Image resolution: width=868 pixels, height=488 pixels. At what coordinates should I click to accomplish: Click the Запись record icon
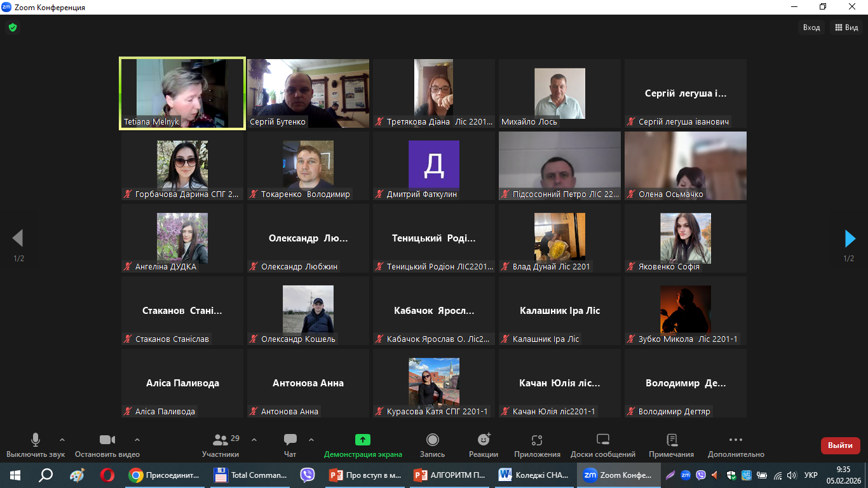pyautogui.click(x=432, y=440)
